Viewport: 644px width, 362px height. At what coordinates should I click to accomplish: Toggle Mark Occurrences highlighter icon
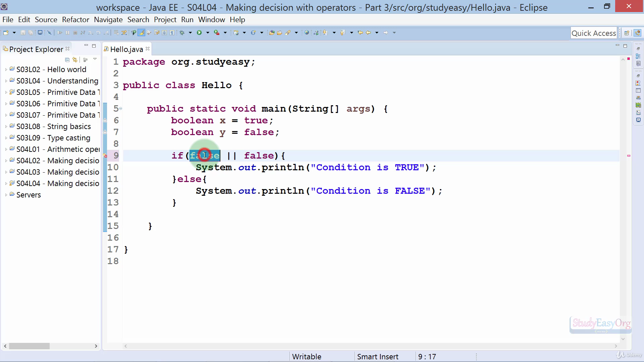pyautogui.click(x=141, y=33)
